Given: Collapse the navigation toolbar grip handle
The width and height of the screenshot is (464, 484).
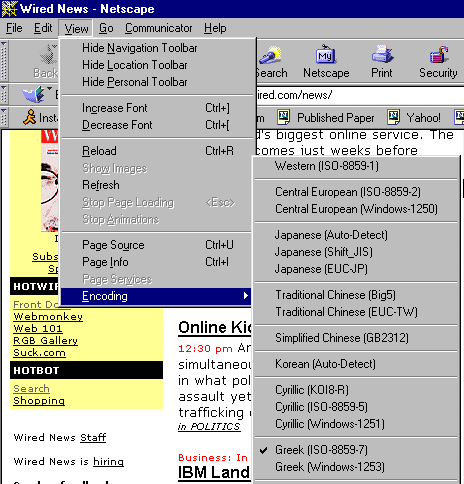Looking at the screenshot, I should (4, 61).
